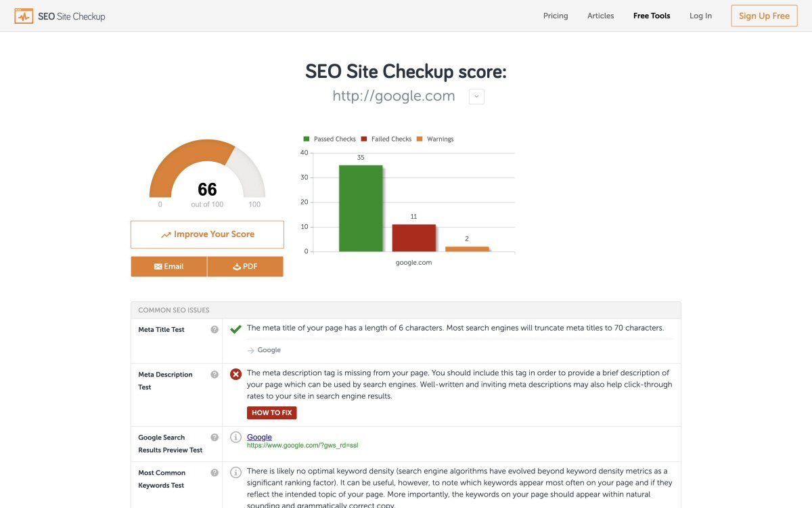812x508 pixels.
Task: Toggle Failed Checks legend swatch
Action: 364,139
